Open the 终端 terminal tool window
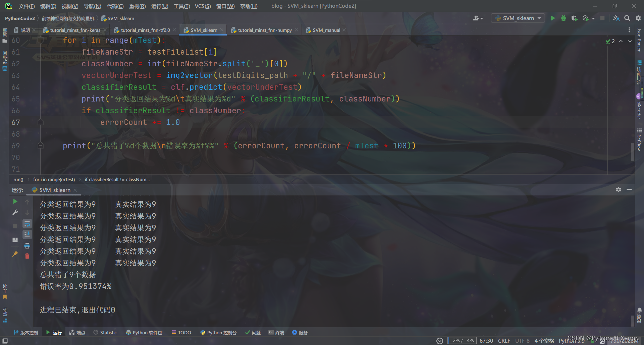Image resolution: width=644 pixels, height=345 pixels. pyautogui.click(x=276, y=333)
